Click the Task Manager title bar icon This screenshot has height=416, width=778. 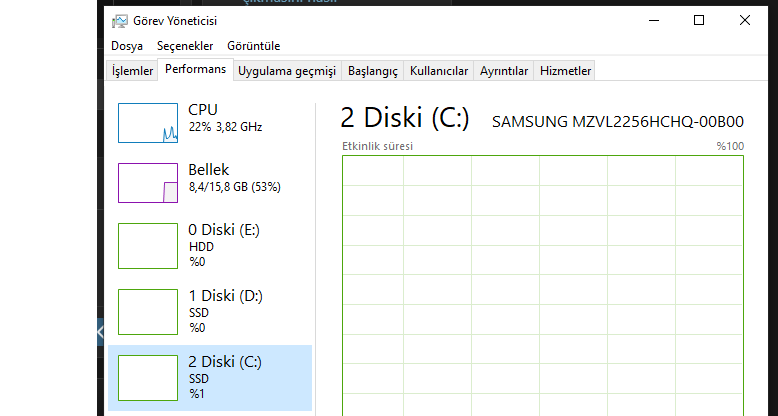click(120, 20)
